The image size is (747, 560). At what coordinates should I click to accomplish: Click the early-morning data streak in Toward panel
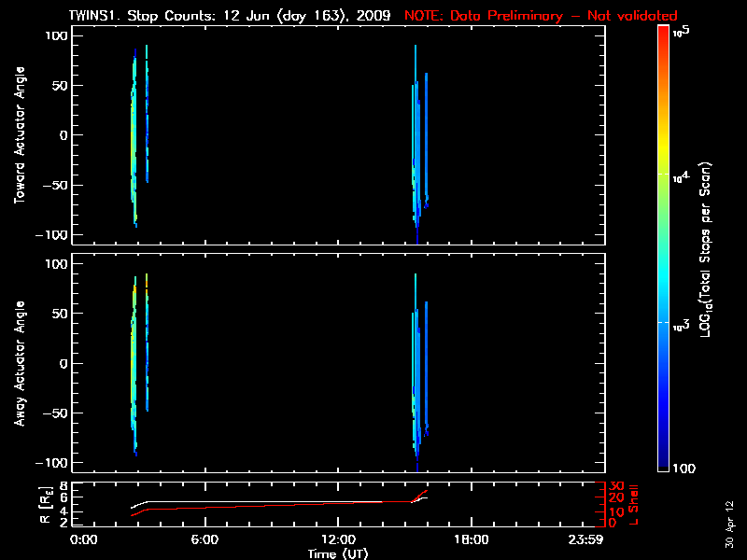134,140
